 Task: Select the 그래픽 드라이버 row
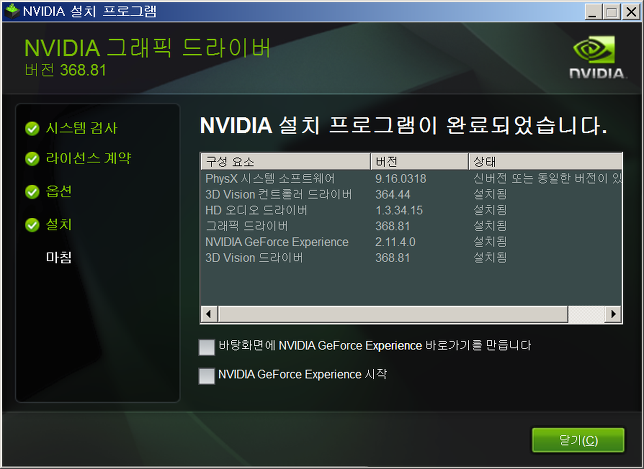pos(411,226)
